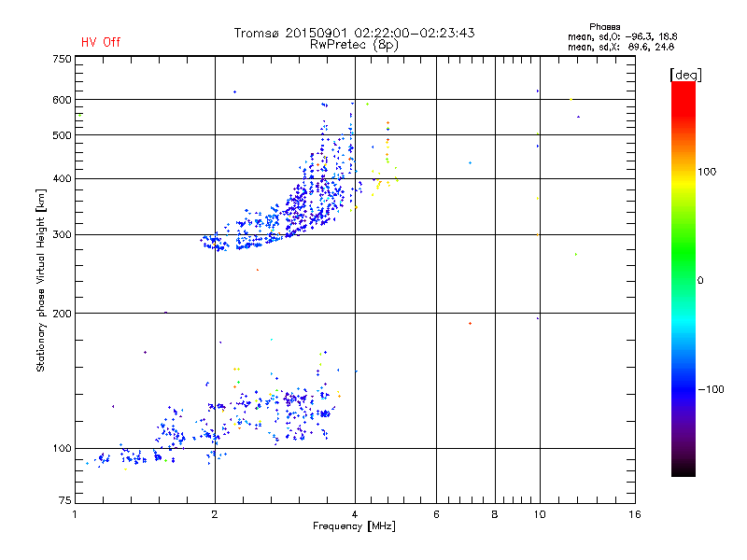Click the green data point near 12 MHz below 300 km
Screen dimensions: 747x560
point(576,254)
